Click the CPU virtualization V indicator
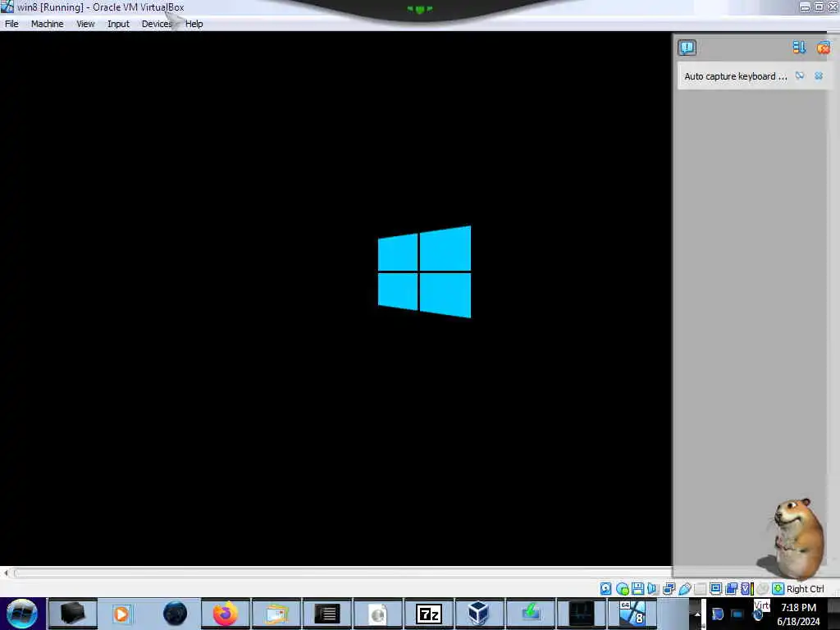 pos(746,589)
